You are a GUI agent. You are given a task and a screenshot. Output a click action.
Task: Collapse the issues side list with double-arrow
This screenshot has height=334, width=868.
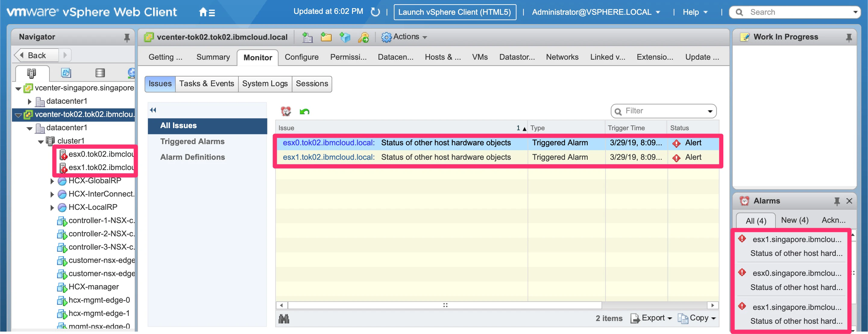(x=153, y=110)
